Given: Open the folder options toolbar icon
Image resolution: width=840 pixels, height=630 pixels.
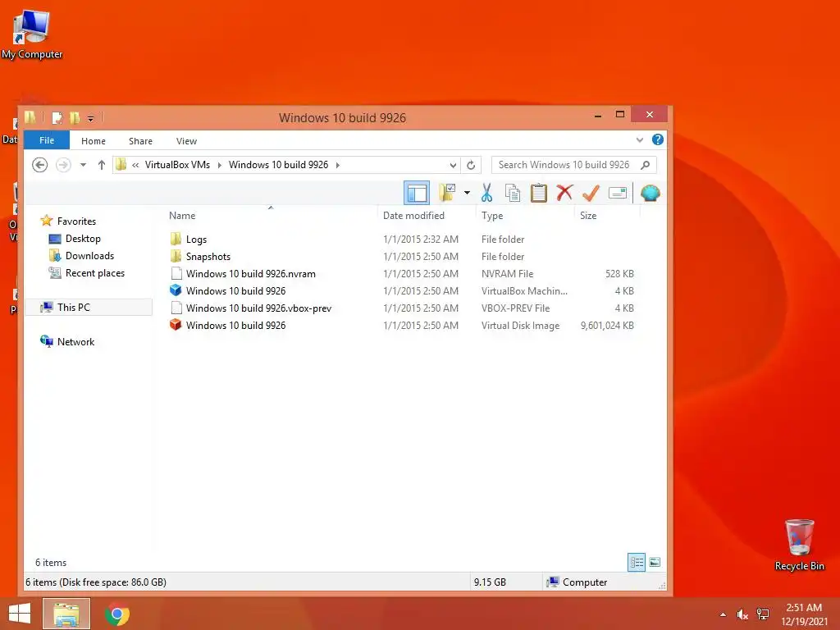Looking at the screenshot, I should (x=447, y=193).
